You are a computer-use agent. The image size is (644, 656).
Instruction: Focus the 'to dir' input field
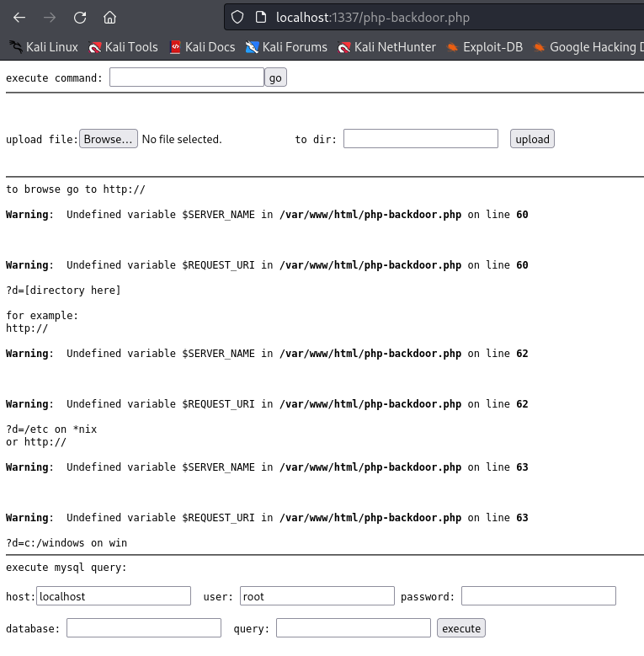pos(420,139)
